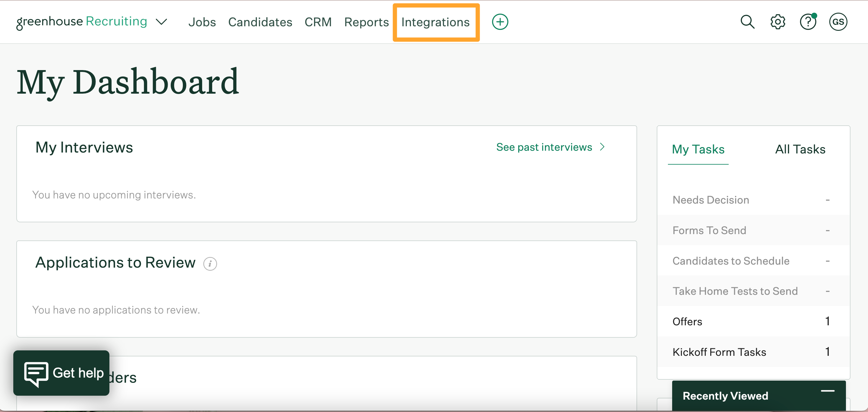Open Kickoff Form Tasks

coord(719,351)
